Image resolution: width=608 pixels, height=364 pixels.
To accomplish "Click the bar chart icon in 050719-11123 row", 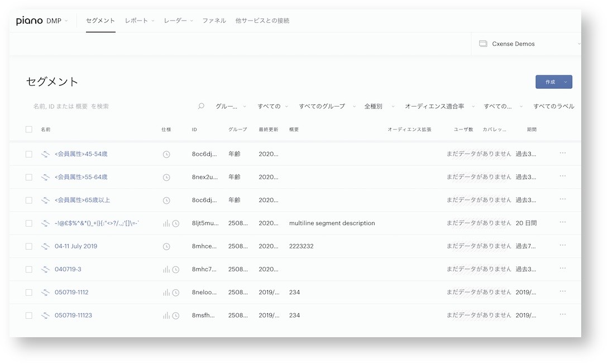I will pyautogui.click(x=166, y=315).
